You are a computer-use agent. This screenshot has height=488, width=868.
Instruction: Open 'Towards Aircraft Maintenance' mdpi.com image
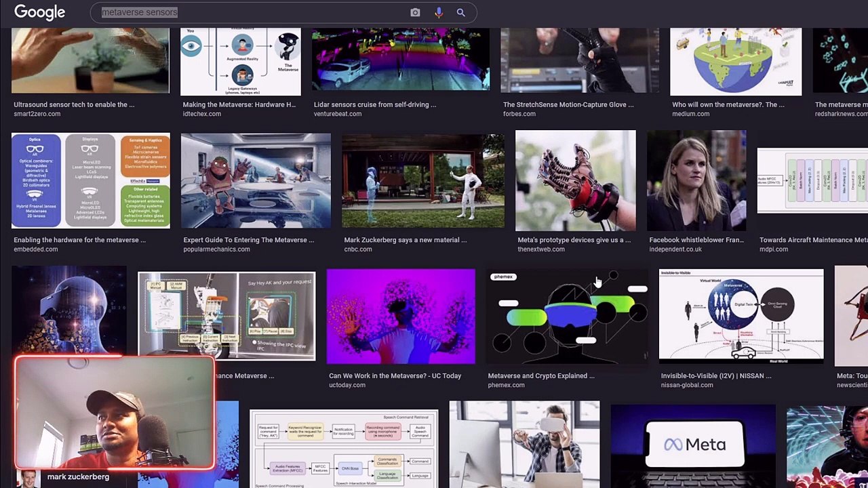(812, 181)
